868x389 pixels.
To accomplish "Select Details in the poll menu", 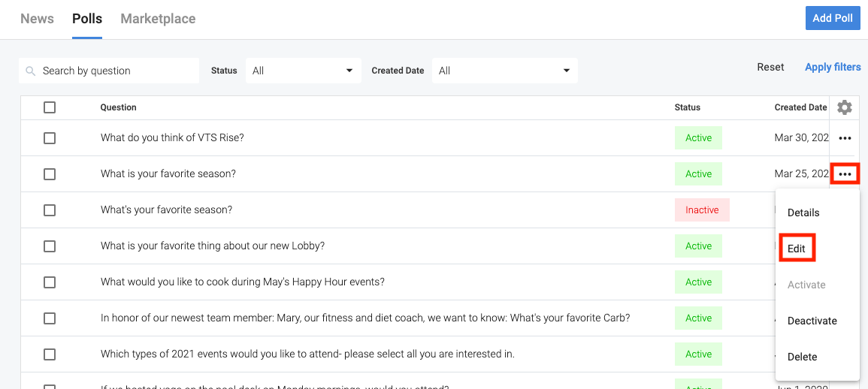I will [x=803, y=213].
